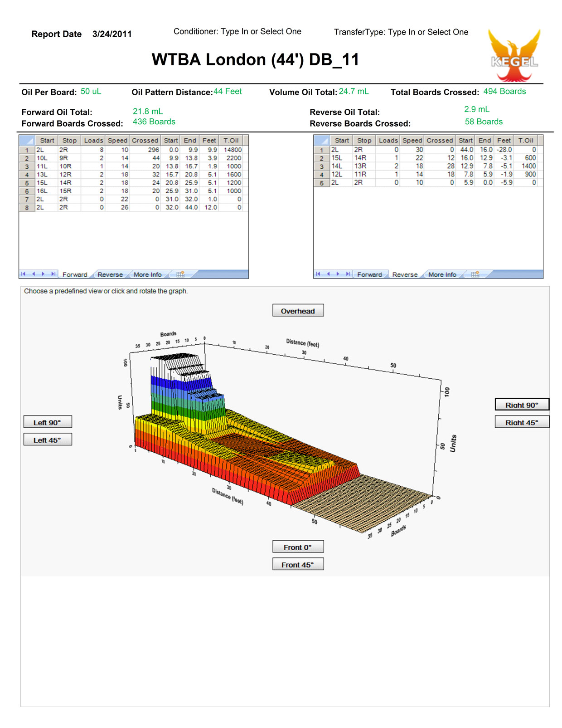Image resolution: width=562 pixels, height=728 pixels.
Task: Jump to last sheet in right spreadsheet
Action: [x=348, y=274]
